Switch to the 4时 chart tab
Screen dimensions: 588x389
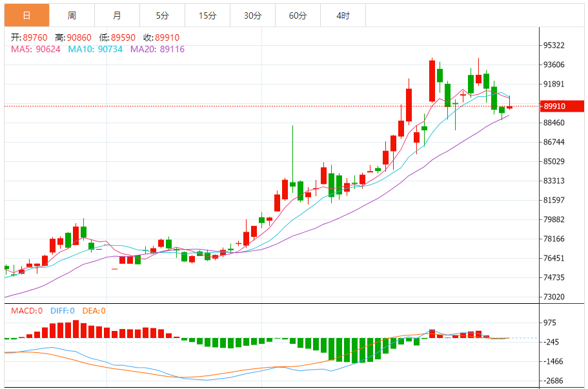(343, 15)
